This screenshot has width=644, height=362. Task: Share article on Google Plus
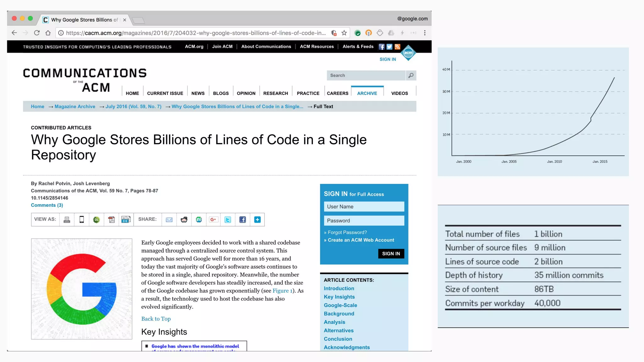213,220
